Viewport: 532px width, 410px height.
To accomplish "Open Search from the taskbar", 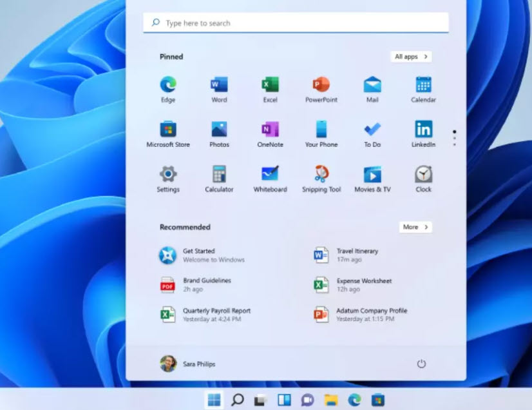I will coord(237,400).
